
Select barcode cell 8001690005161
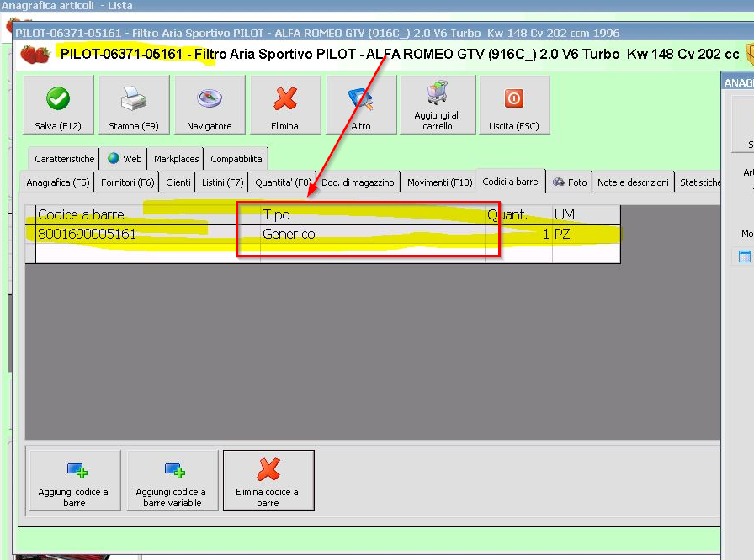(148, 234)
